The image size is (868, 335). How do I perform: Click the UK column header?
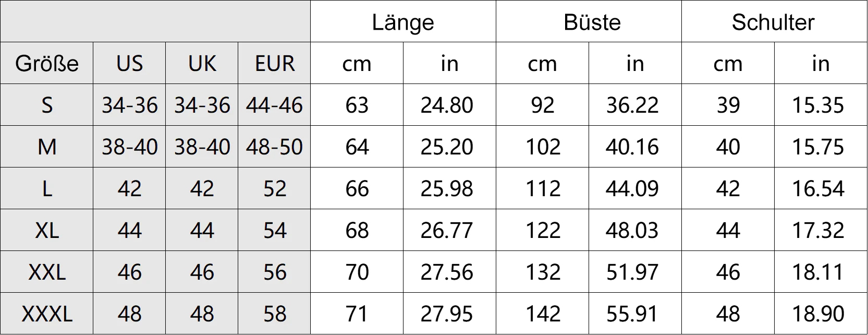pyautogui.click(x=202, y=64)
